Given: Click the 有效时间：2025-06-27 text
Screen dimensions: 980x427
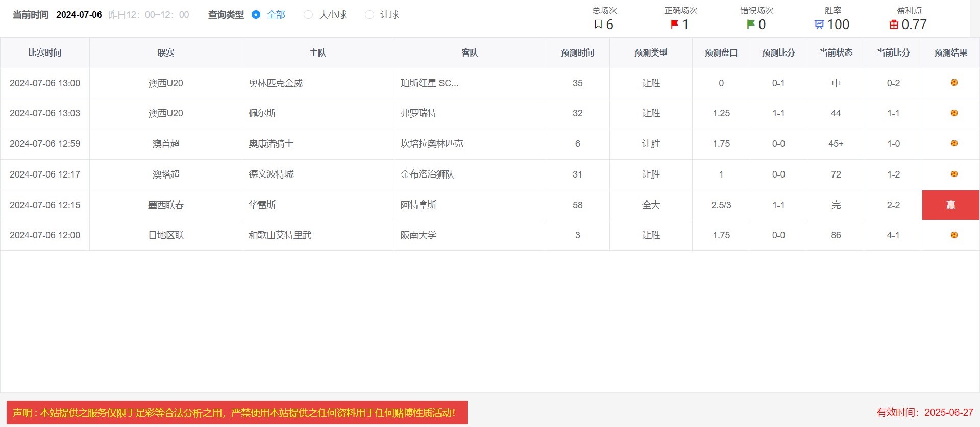Looking at the screenshot, I should (x=925, y=412).
